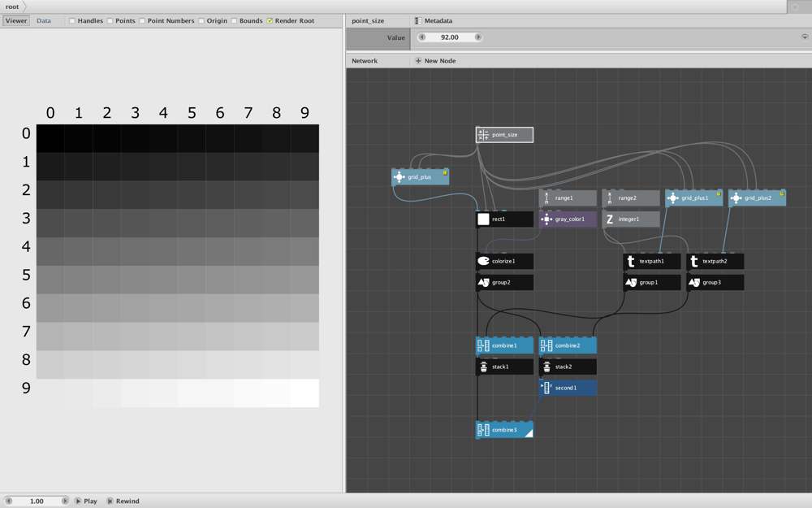Click the range1 node icon
The image size is (812, 508).
point(546,198)
